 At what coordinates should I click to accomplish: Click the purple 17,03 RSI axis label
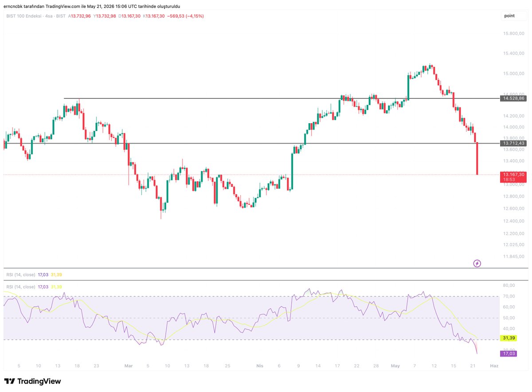[x=508, y=353]
